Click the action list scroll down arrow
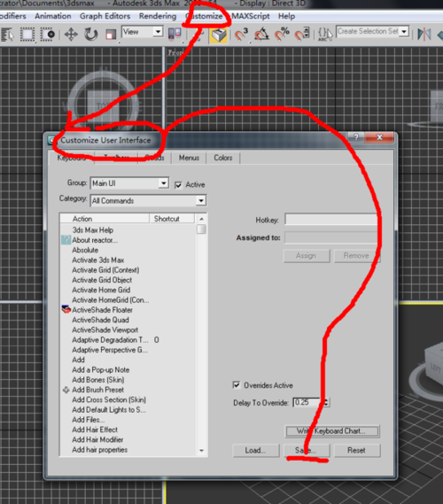This screenshot has height=504, width=443. click(202, 450)
